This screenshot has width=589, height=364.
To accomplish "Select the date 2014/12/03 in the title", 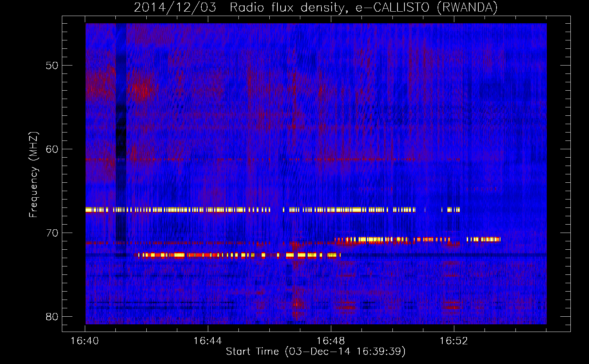I will tap(175, 7).
